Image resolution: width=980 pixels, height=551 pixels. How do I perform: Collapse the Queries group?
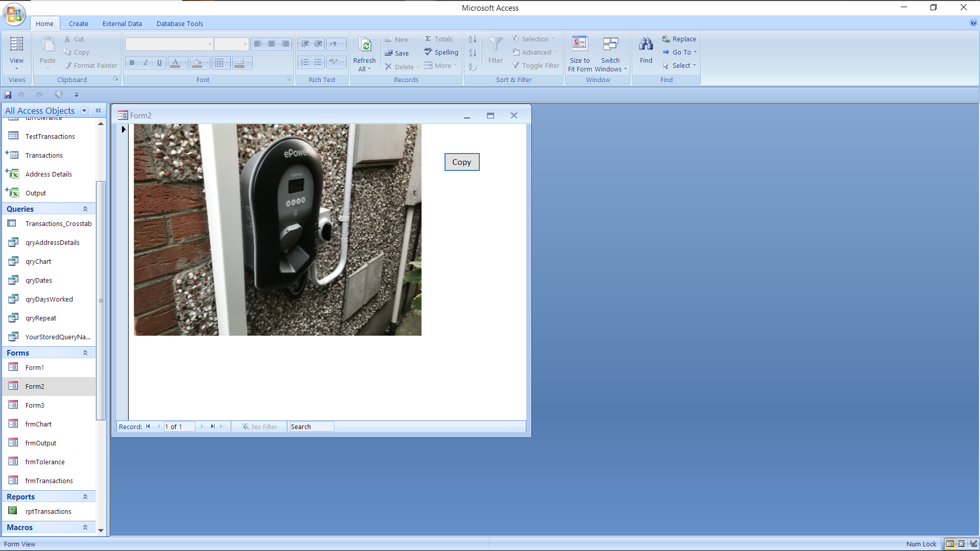86,209
